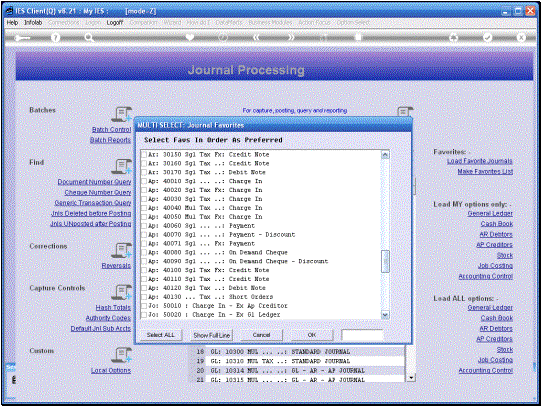Click the double left arrow icon

click(256, 37)
